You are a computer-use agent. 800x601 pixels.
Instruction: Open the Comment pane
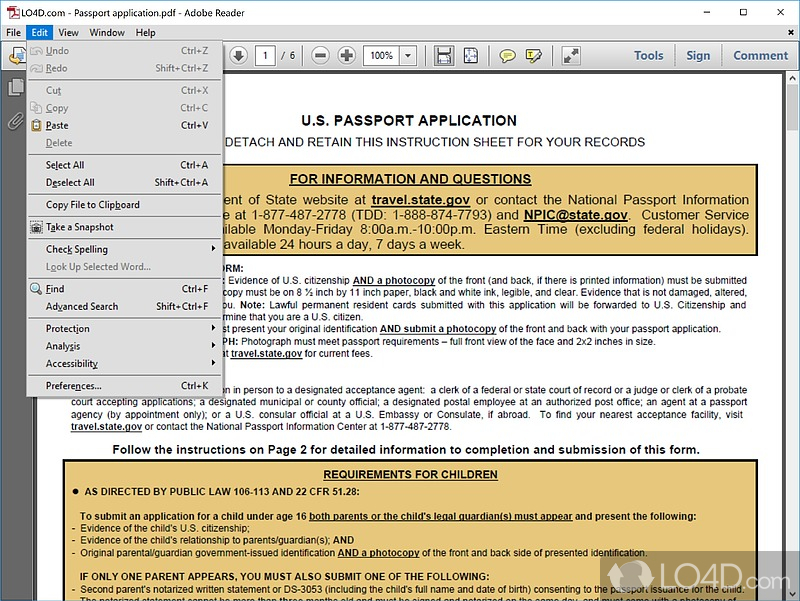point(760,55)
